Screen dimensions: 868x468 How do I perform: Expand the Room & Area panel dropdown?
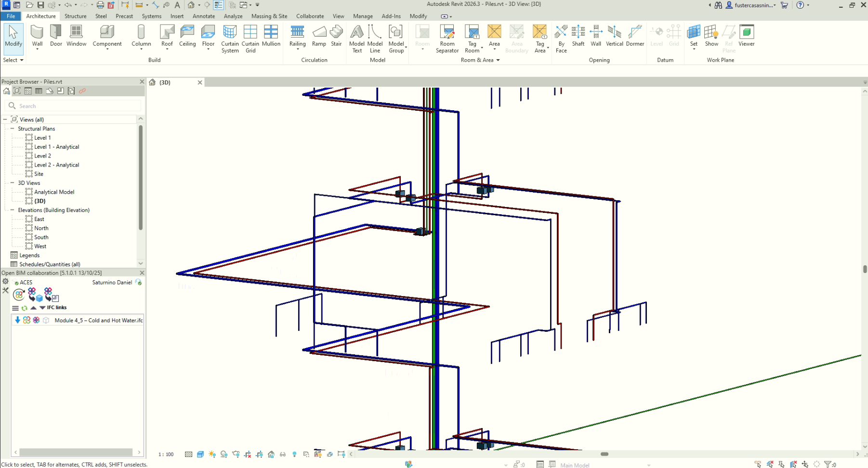480,60
